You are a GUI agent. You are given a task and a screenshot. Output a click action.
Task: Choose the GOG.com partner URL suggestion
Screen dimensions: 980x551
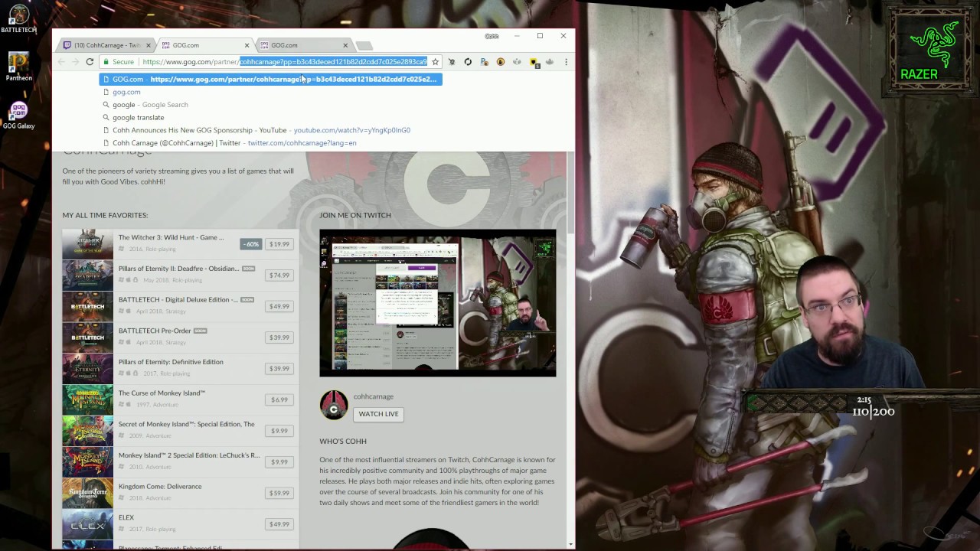point(271,79)
